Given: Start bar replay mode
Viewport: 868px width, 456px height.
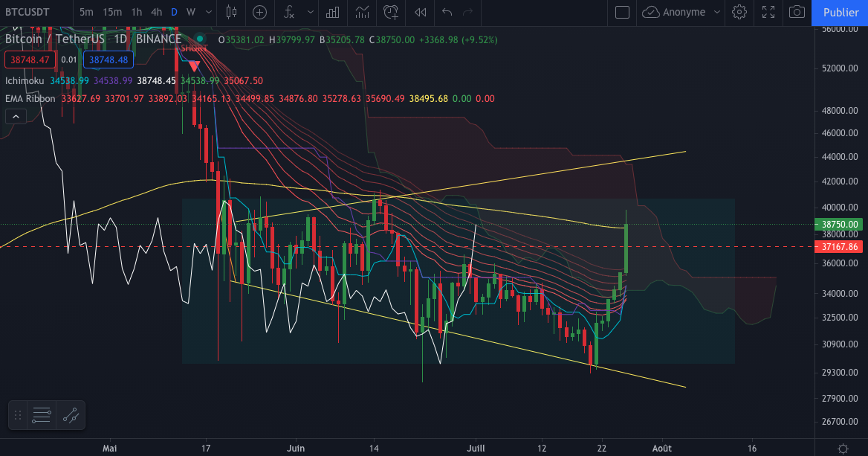Looking at the screenshot, I should pos(419,13).
